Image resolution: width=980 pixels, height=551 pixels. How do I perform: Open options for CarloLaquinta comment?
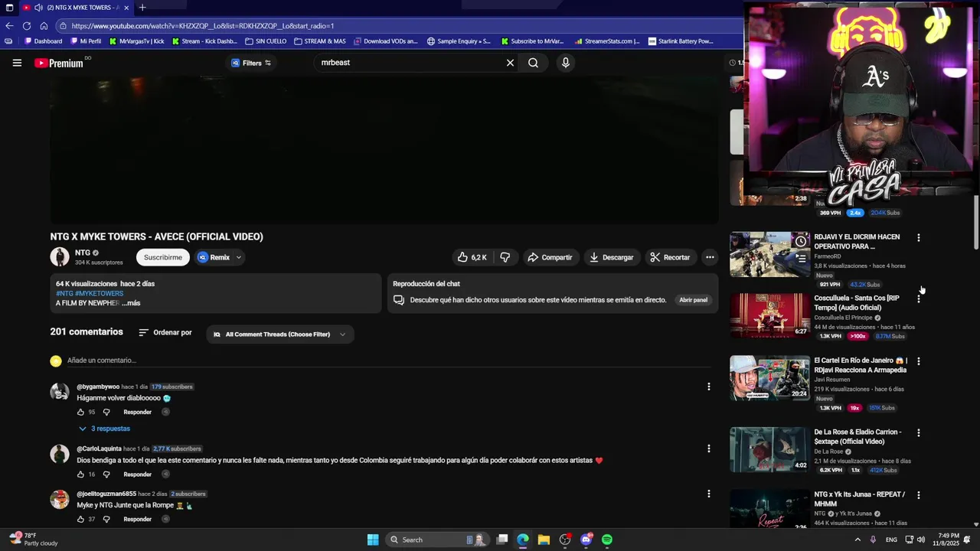[708, 448]
